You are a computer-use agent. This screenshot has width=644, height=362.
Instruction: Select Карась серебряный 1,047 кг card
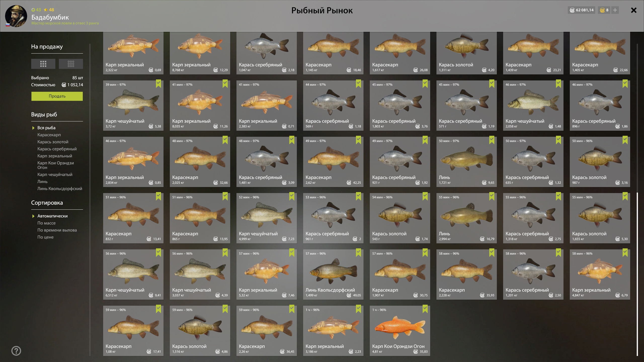[267, 53]
